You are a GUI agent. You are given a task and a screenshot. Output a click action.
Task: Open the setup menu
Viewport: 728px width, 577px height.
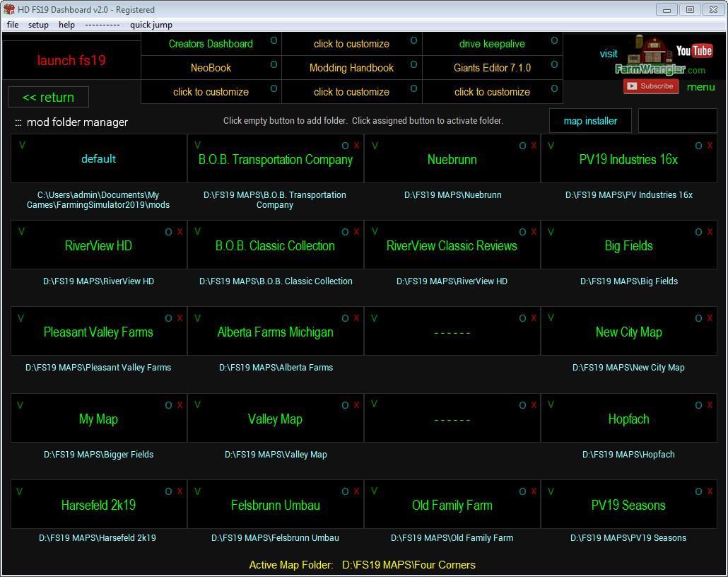coord(38,25)
